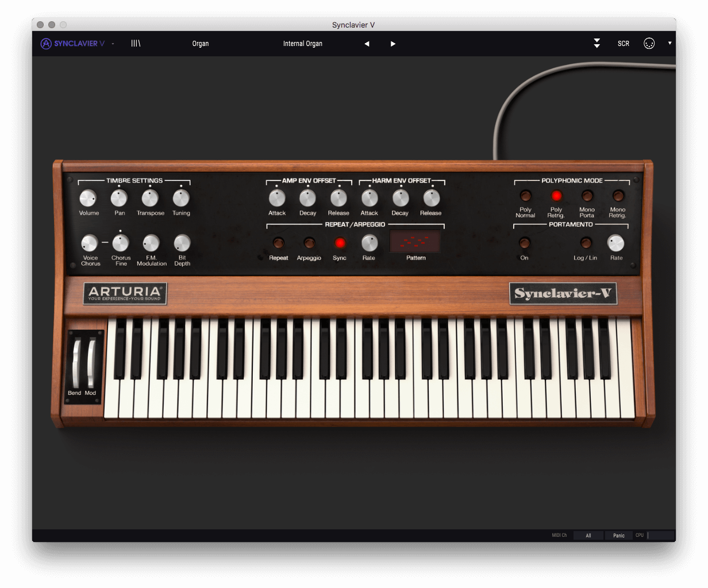
Task: Click the Amp Env Offset Decay knob
Action: (307, 198)
